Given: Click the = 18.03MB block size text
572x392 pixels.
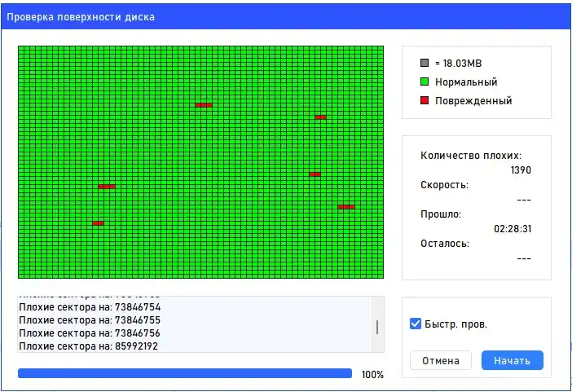Looking at the screenshot, I should 459,63.
